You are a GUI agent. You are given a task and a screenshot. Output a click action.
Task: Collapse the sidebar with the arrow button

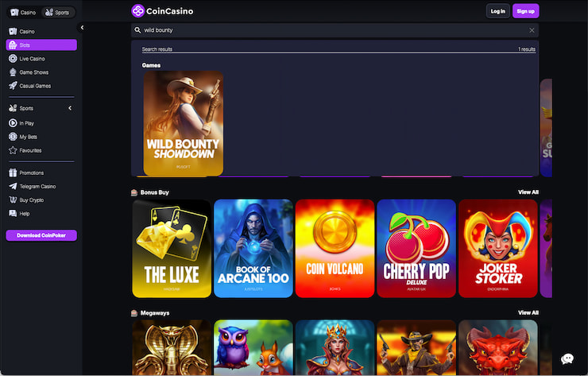[x=82, y=27]
